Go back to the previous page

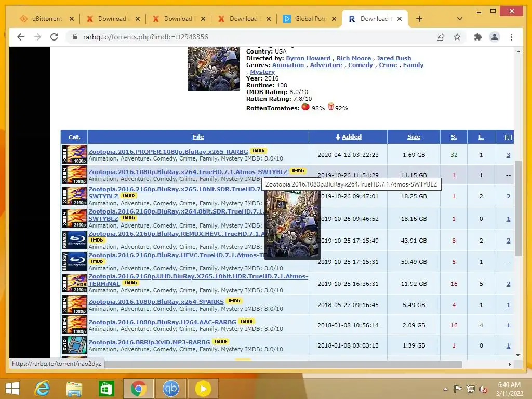tap(21, 37)
